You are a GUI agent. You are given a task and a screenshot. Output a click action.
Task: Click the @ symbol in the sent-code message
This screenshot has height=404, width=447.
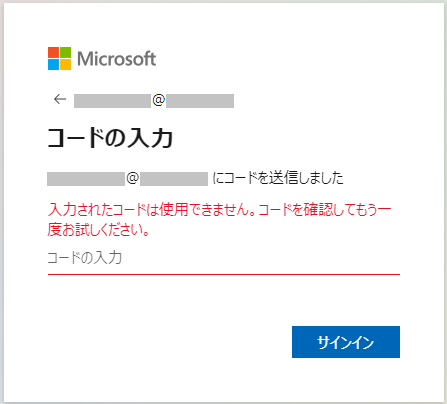(132, 178)
